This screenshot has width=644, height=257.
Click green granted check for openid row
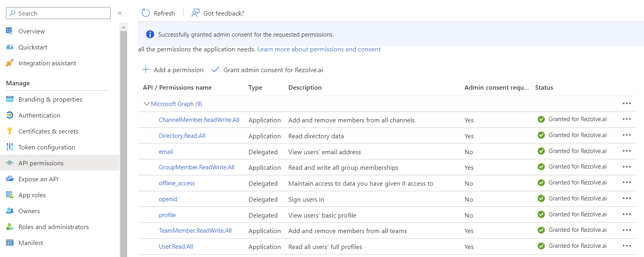pos(541,198)
